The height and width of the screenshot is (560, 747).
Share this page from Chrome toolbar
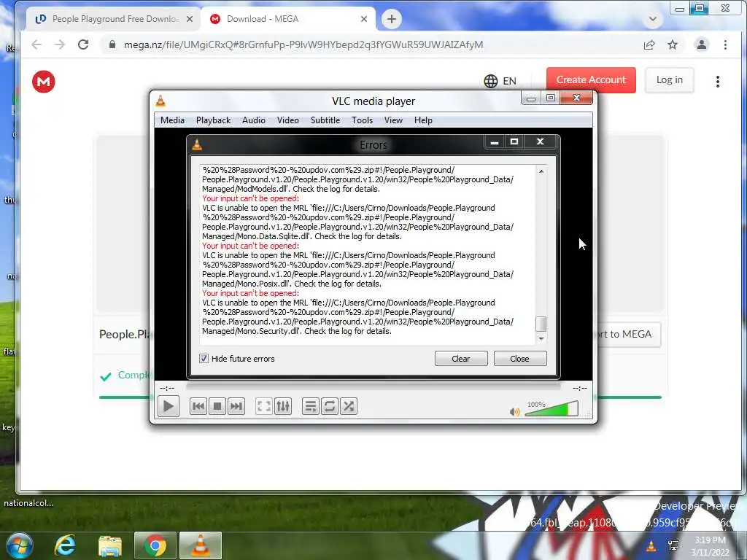coord(649,44)
